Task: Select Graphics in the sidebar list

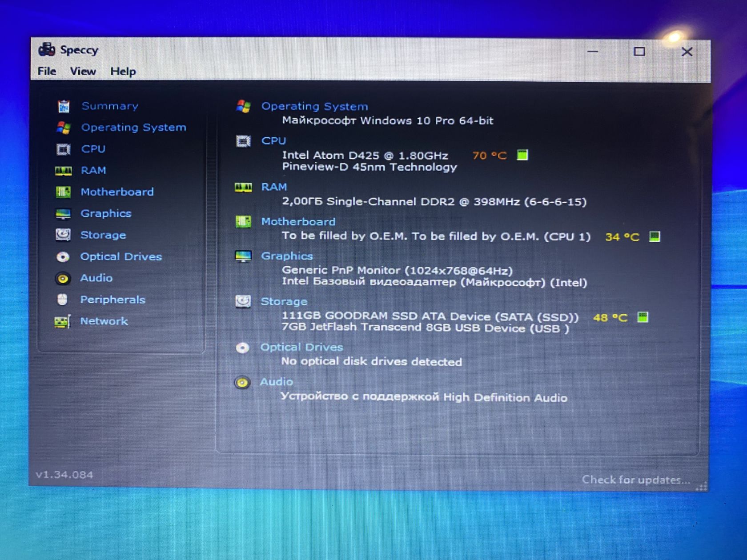Action: [x=106, y=214]
